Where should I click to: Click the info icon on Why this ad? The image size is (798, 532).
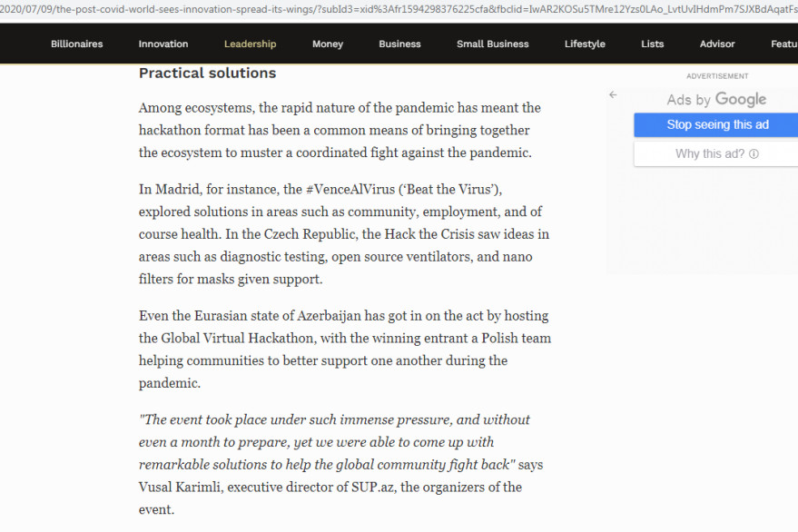pos(754,153)
